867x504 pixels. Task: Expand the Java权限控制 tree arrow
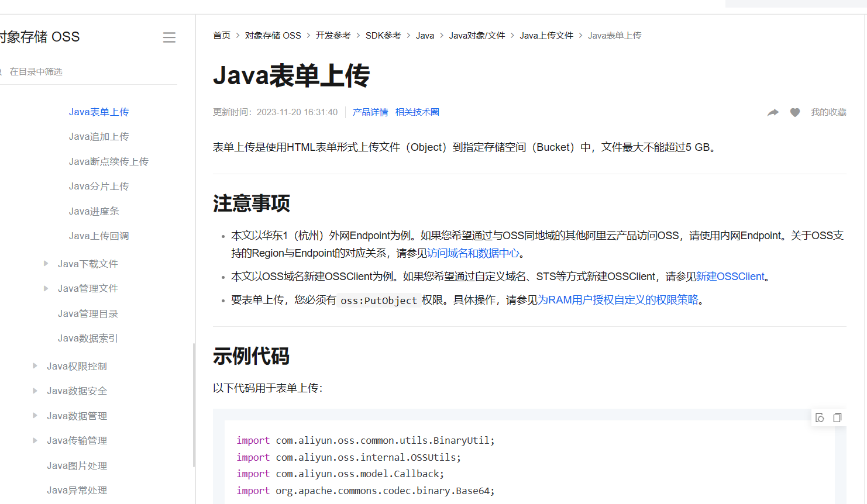35,366
